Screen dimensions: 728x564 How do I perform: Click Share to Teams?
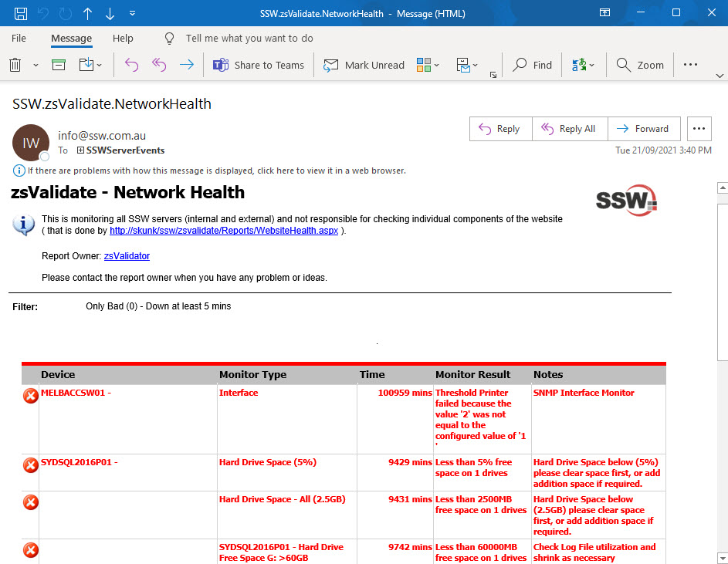point(259,66)
